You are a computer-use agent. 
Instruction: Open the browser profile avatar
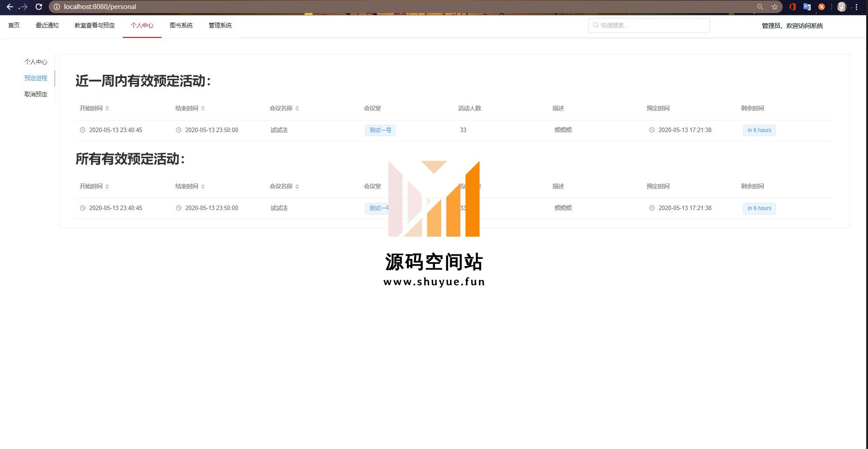click(x=841, y=7)
